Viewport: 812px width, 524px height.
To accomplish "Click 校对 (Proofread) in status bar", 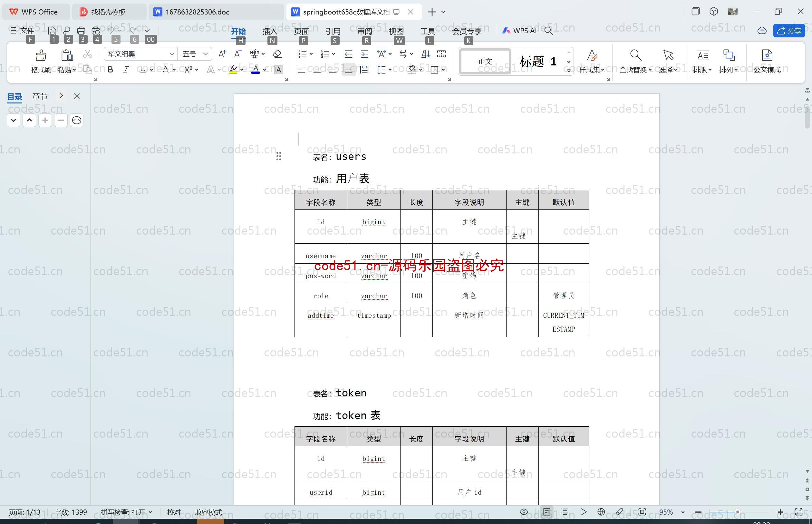I will (174, 512).
